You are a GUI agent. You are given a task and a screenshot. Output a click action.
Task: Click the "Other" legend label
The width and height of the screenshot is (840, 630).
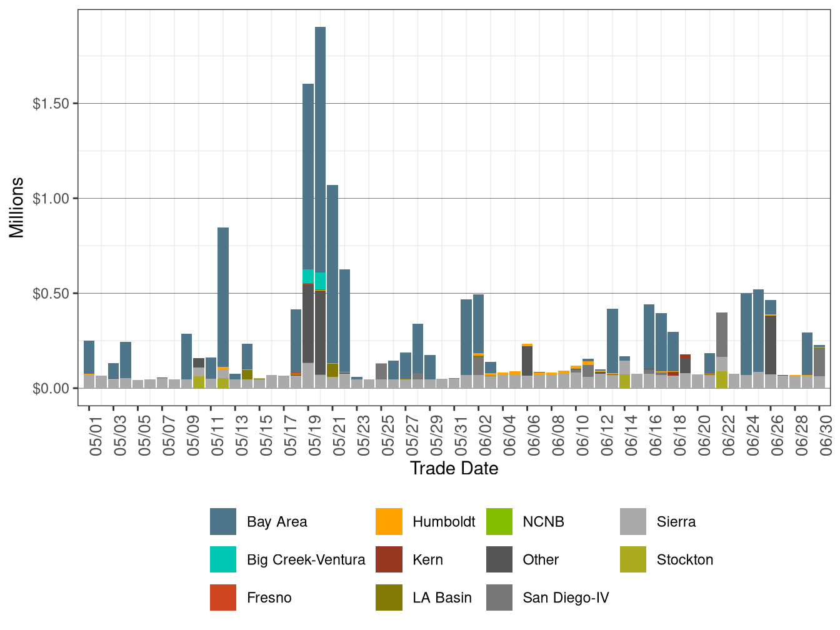[541, 559]
